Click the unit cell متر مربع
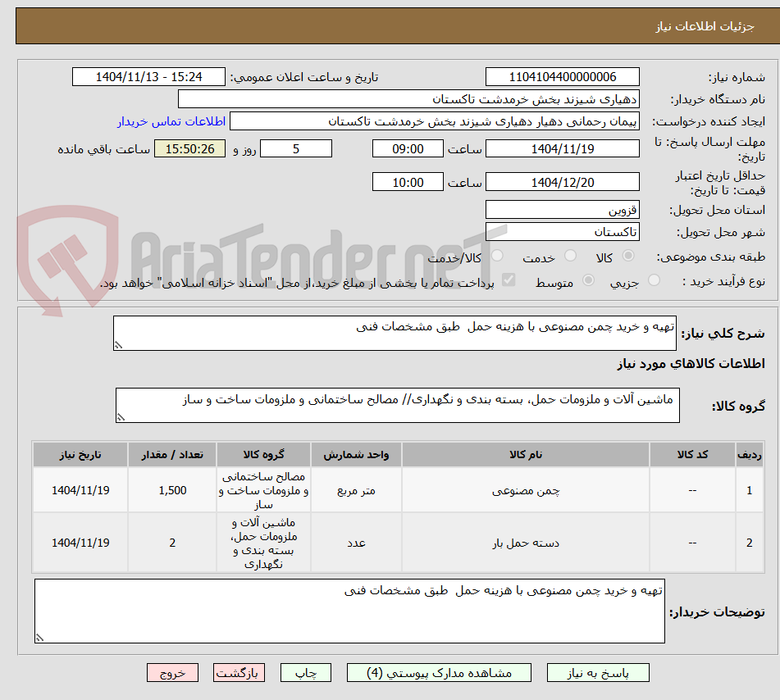 356,491
